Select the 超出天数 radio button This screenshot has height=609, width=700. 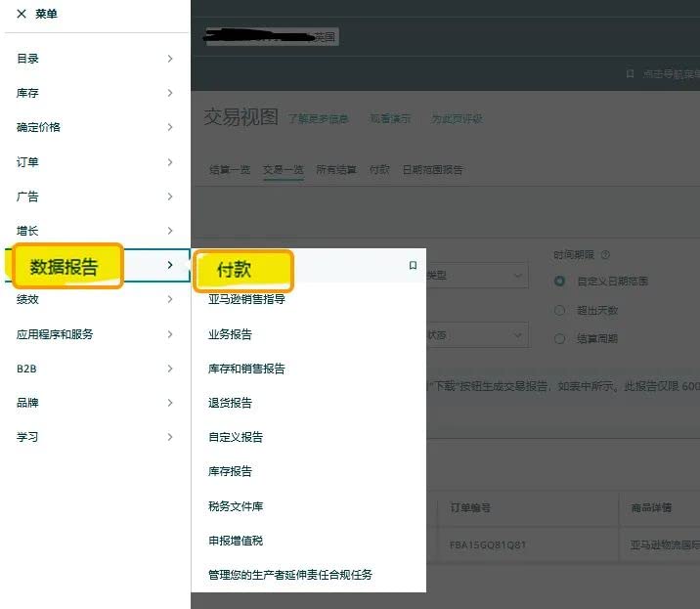(560, 310)
